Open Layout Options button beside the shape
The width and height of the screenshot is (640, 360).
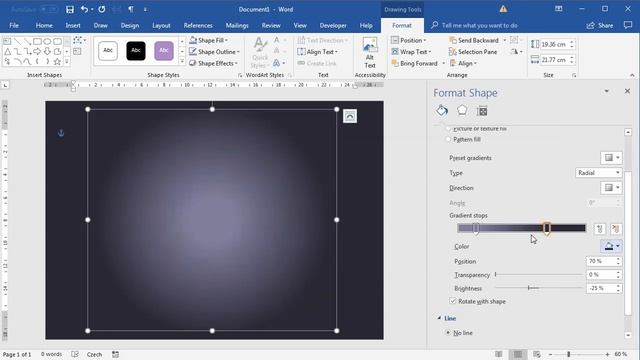click(350, 116)
